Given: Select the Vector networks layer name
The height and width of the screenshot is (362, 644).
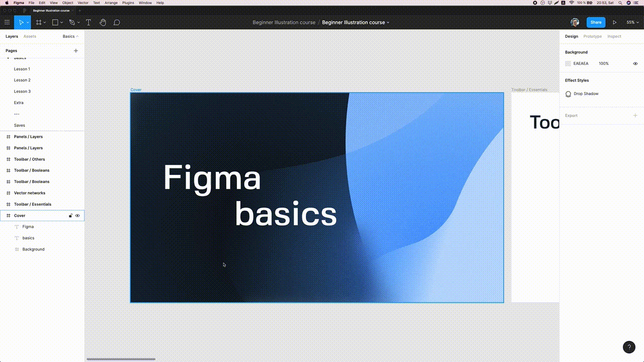Looking at the screenshot, I should [x=30, y=193].
